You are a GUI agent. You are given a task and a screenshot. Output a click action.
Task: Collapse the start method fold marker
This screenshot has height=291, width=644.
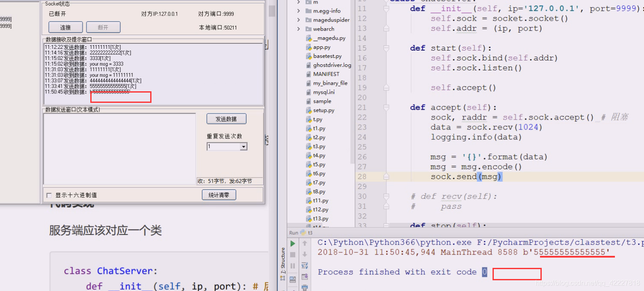pyautogui.click(x=386, y=48)
